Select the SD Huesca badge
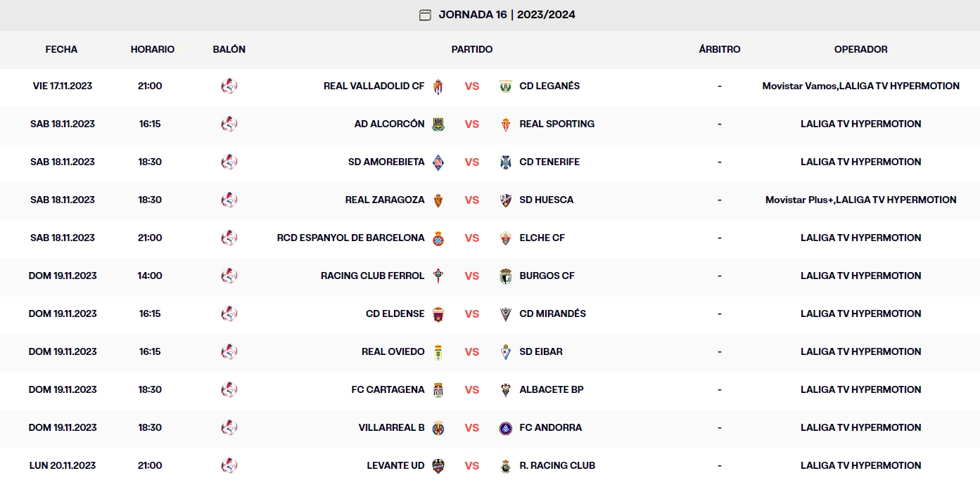The width and height of the screenshot is (980, 485). (x=505, y=200)
